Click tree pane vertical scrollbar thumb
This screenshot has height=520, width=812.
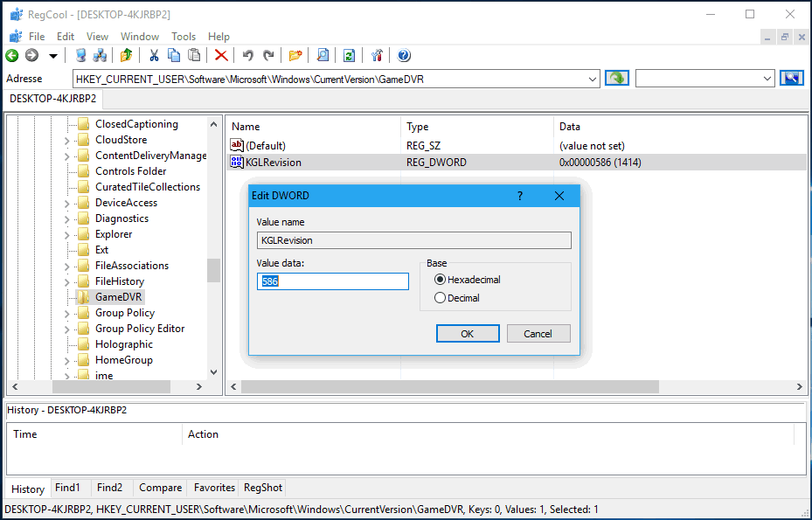[213, 270]
